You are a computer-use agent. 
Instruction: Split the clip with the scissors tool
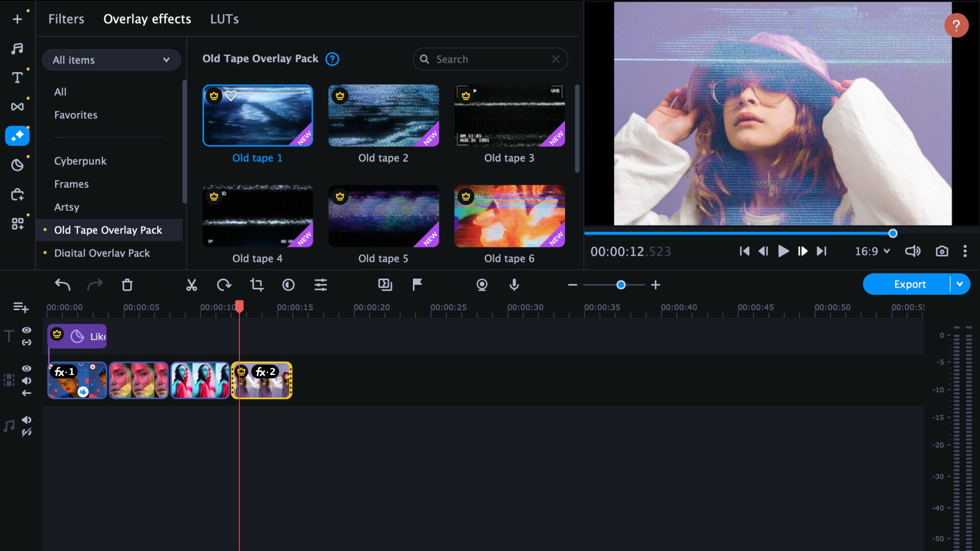click(x=191, y=285)
